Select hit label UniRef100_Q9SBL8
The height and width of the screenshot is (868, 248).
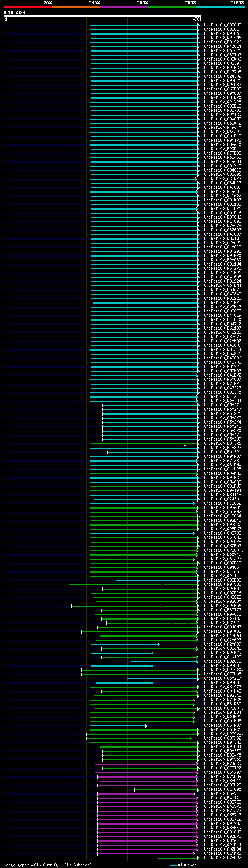(222, 106)
